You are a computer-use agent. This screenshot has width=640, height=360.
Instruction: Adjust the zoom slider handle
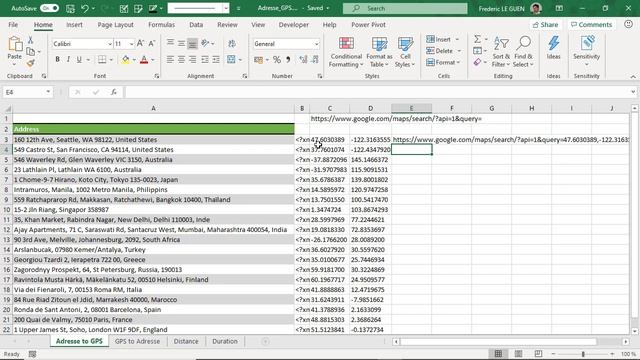pos(583,354)
